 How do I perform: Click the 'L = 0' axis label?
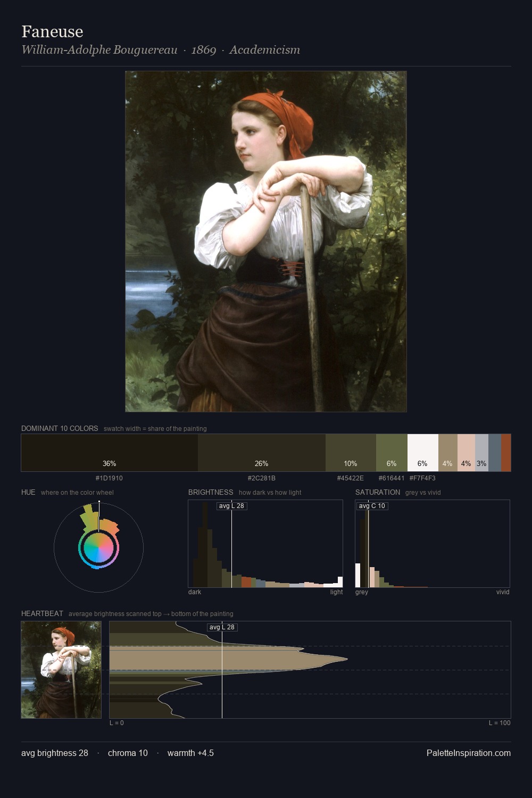[x=117, y=723]
